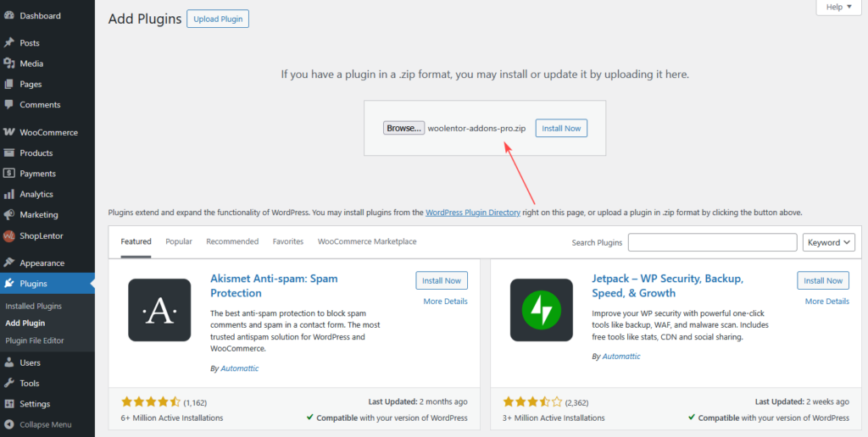Click the Upload Plugin button
The height and width of the screenshot is (437, 868).
coord(218,19)
